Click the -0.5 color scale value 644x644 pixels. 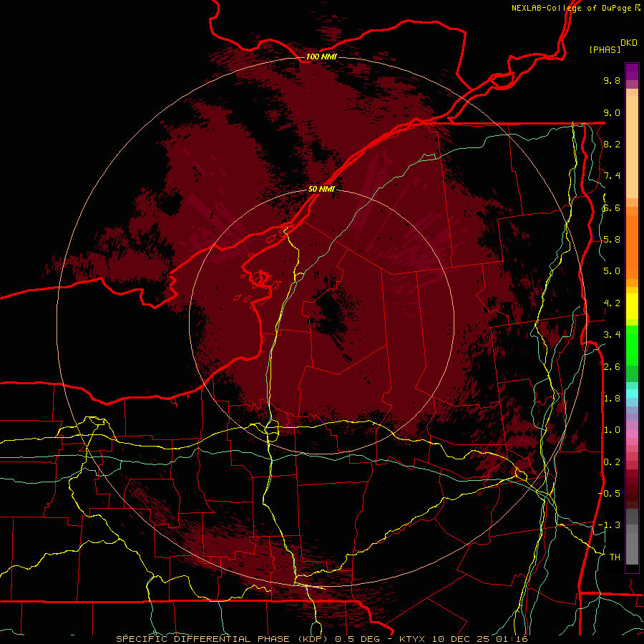[x=609, y=494]
